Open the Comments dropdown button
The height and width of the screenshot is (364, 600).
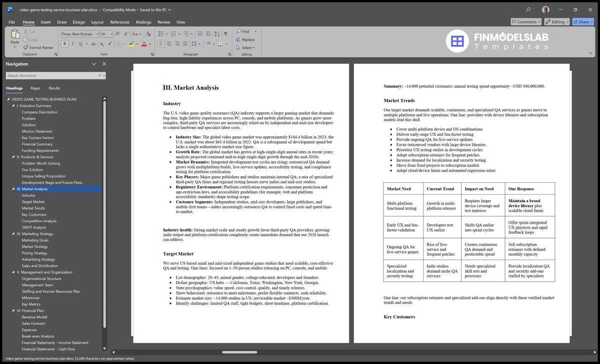coord(526,22)
